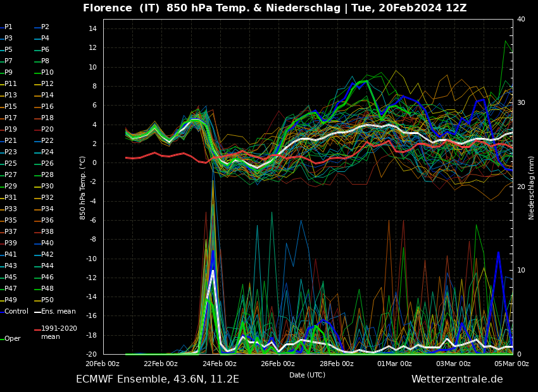Click the -20 temperature tick label
Viewport: 538px width, 392px height.
point(92,354)
